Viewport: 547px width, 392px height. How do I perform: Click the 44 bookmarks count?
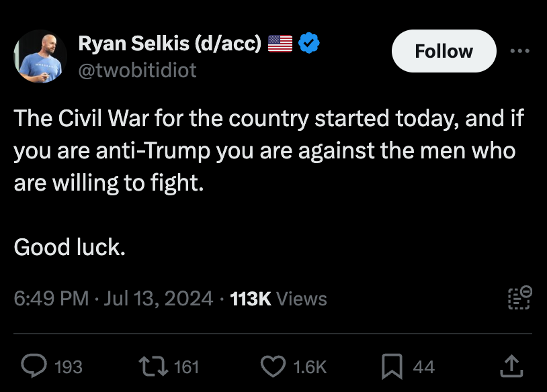click(x=423, y=367)
